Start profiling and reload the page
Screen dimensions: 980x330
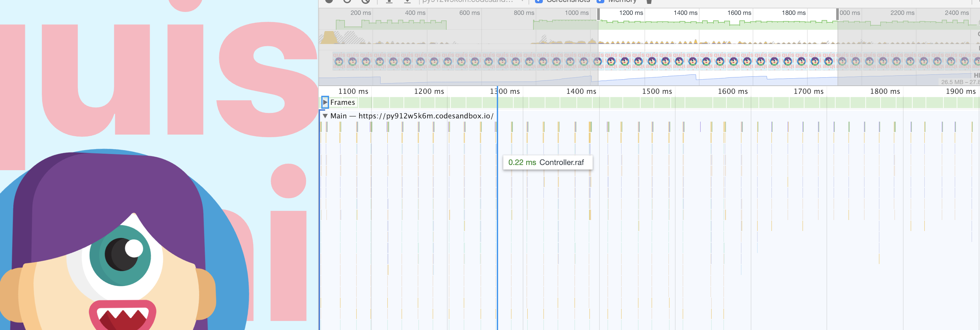[x=347, y=1]
